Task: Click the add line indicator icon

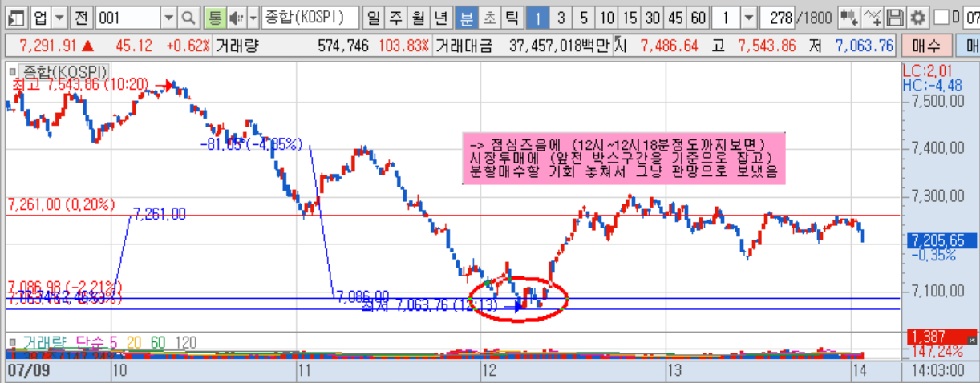Action: (x=874, y=18)
